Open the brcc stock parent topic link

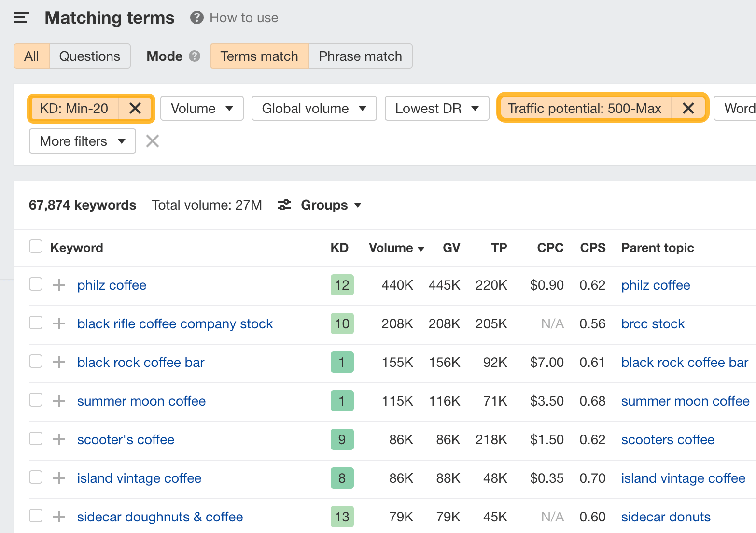click(x=653, y=323)
